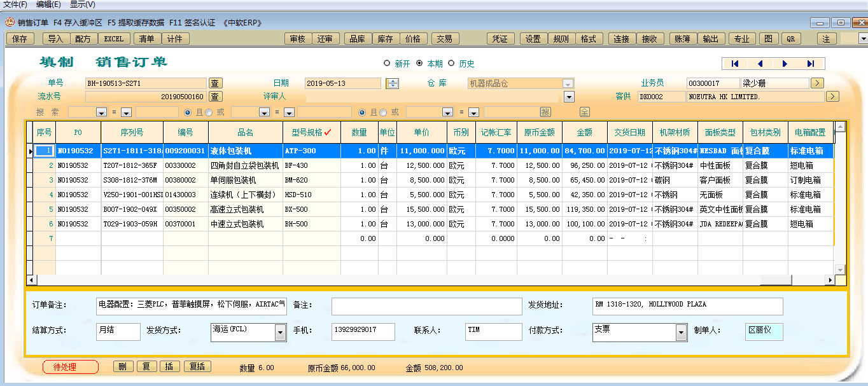
Task: Select the 新开 radio option
Action: point(387,64)
